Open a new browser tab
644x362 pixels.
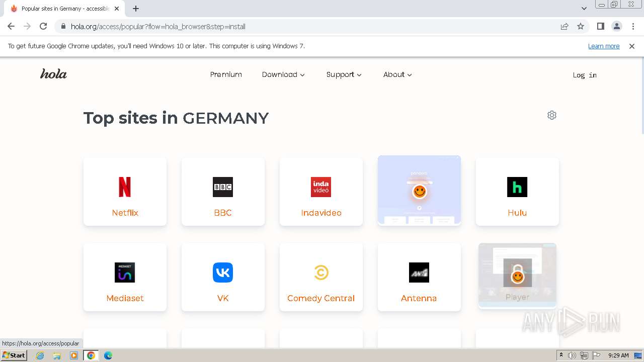136,9
